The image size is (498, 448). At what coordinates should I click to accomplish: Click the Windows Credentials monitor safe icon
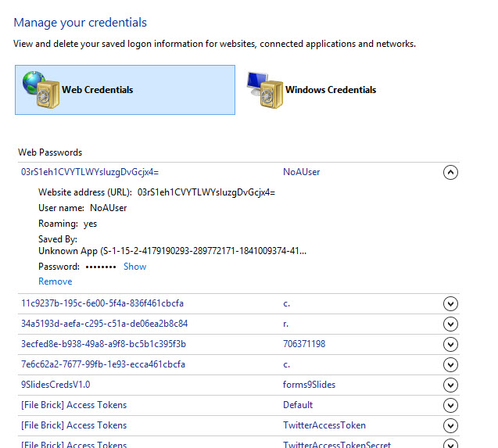265,90
